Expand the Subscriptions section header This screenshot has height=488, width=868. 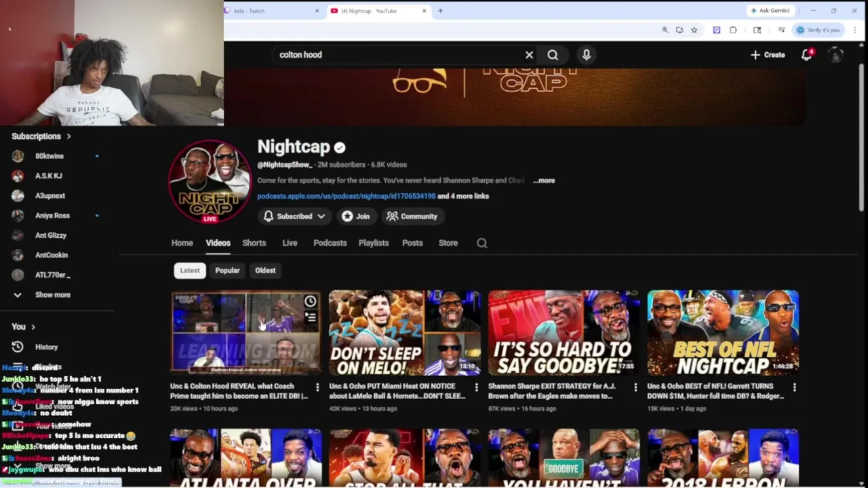[x=41, y=136]
